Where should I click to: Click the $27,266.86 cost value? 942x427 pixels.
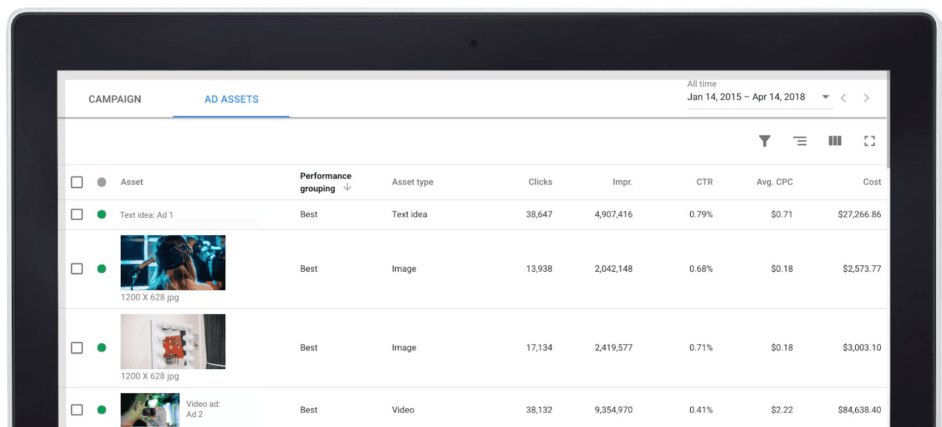tap(860, 214)
